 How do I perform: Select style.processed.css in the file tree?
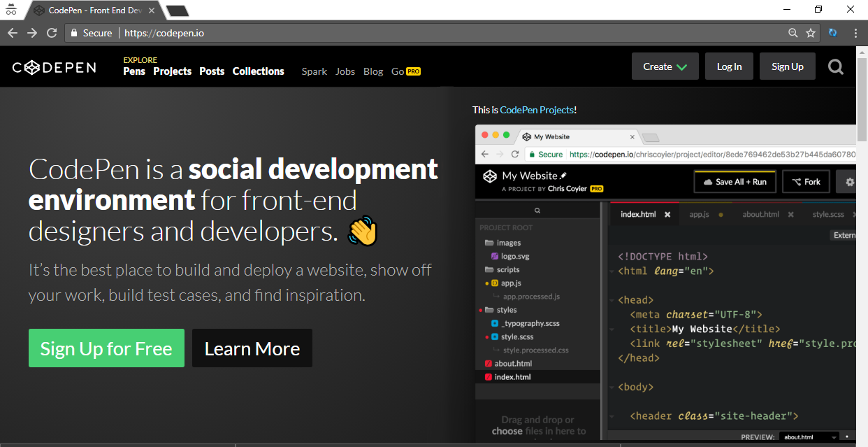pos(536,350)
